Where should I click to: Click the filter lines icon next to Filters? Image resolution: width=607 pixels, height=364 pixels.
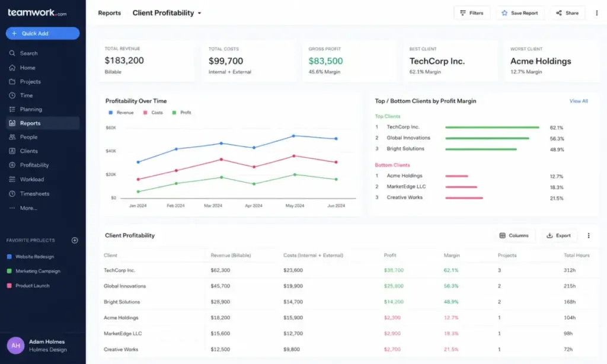(462, 13)
